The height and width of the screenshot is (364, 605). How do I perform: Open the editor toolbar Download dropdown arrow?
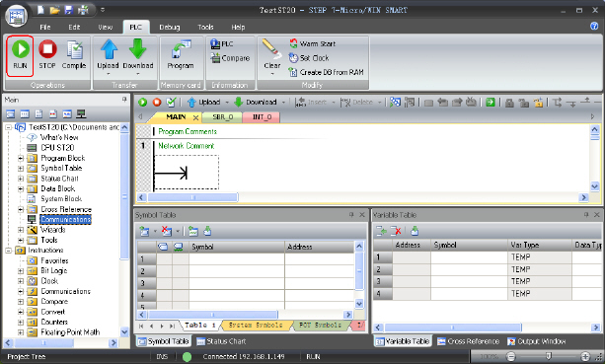point(283,103)
